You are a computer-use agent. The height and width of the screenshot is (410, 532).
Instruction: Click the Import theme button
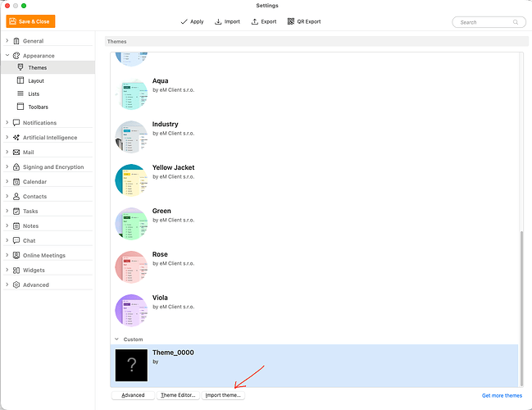223,395
